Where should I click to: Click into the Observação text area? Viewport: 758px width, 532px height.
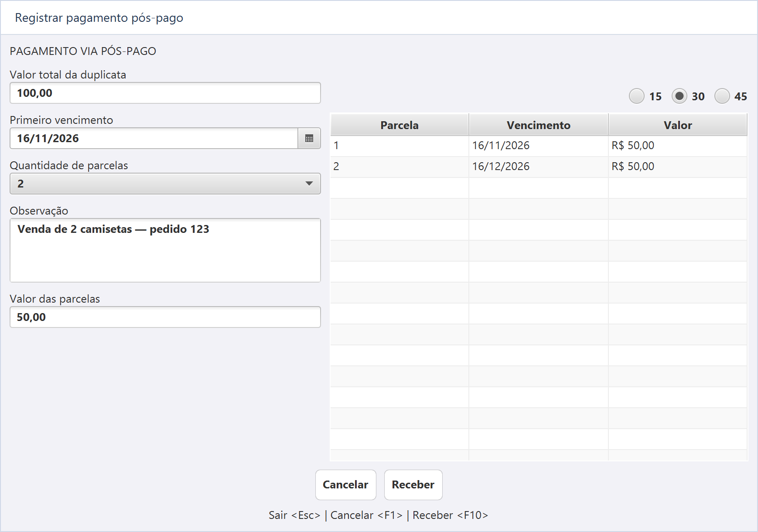(165, 250)
